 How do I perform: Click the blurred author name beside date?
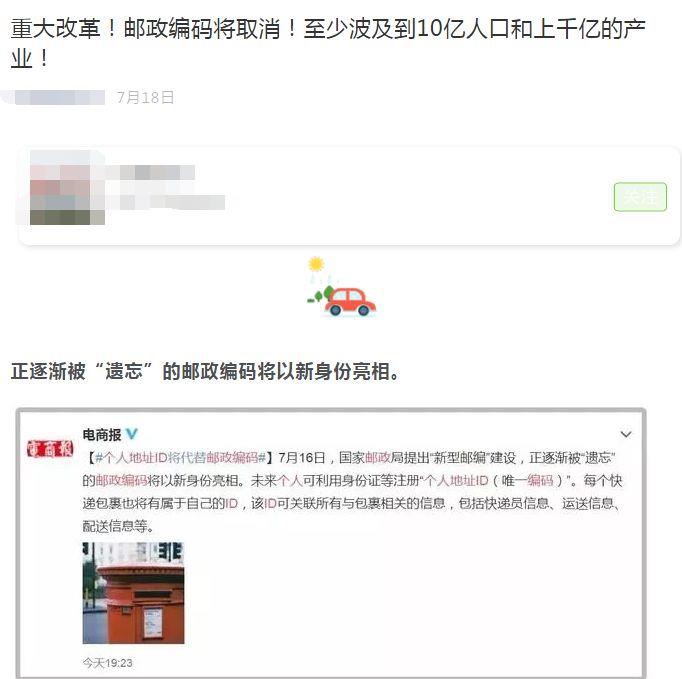tap(53, 97)
